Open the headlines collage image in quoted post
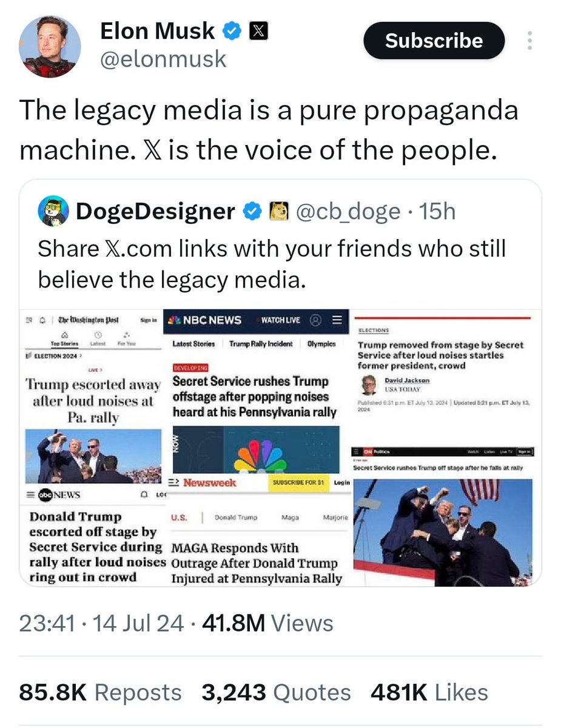This screenshot has width=561, height=728. [280, 446]
